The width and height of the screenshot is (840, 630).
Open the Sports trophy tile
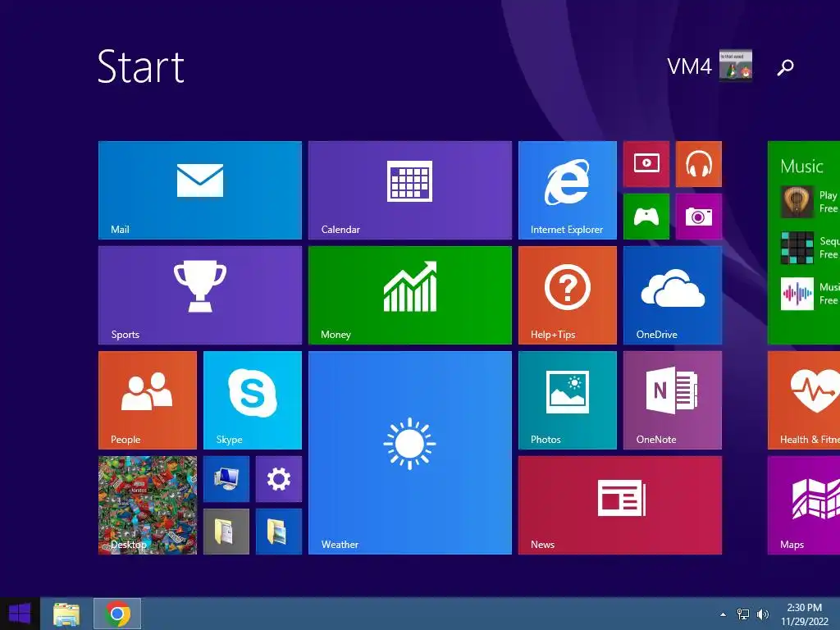coord(200,295)
